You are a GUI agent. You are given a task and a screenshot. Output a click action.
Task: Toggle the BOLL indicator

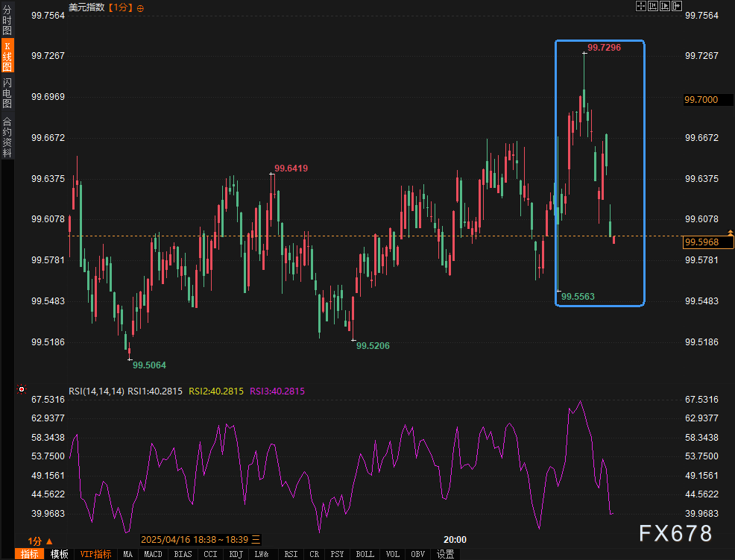(365, 554)
